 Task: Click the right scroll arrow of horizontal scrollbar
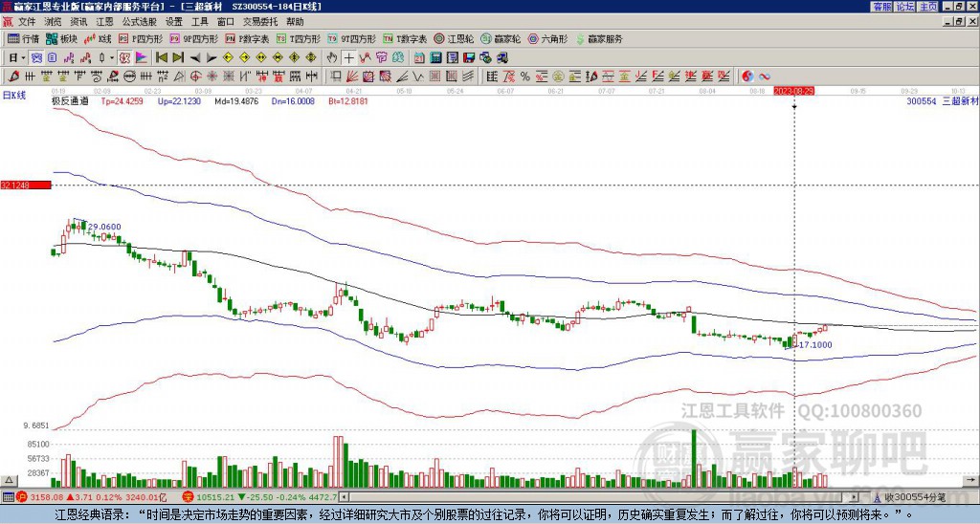pos(855,497)
